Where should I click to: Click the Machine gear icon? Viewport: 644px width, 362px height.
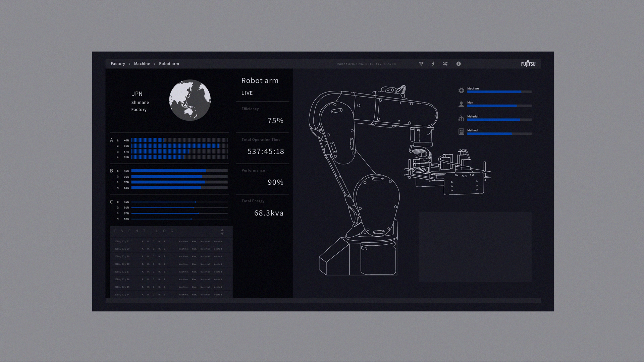coord(461,90)
